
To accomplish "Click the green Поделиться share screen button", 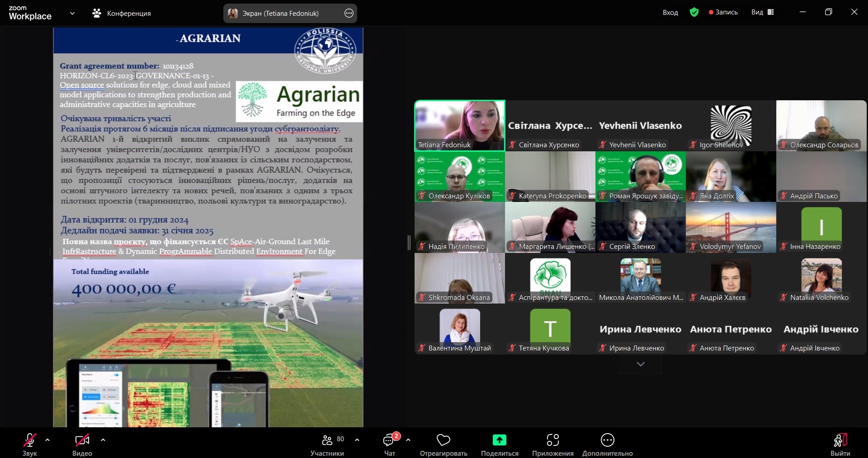I will click(x=500, y=444).
